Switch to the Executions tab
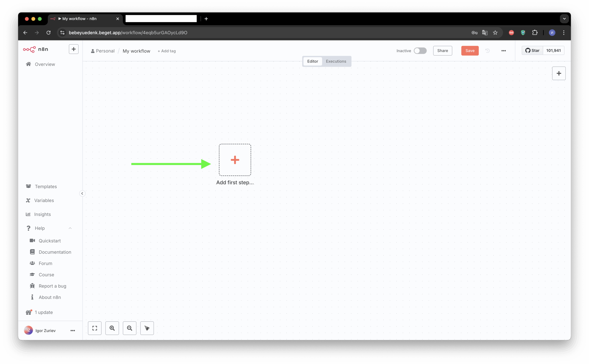The height and width of the screenshot is (364, 589). pyautogui.click(x=336, y=61)
